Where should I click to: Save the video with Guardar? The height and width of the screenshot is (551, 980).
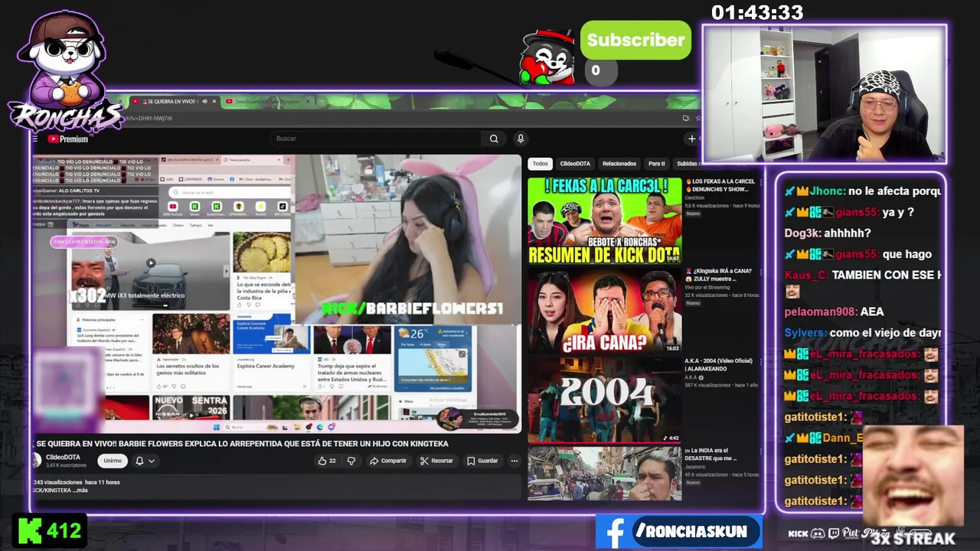click(482, 461)
